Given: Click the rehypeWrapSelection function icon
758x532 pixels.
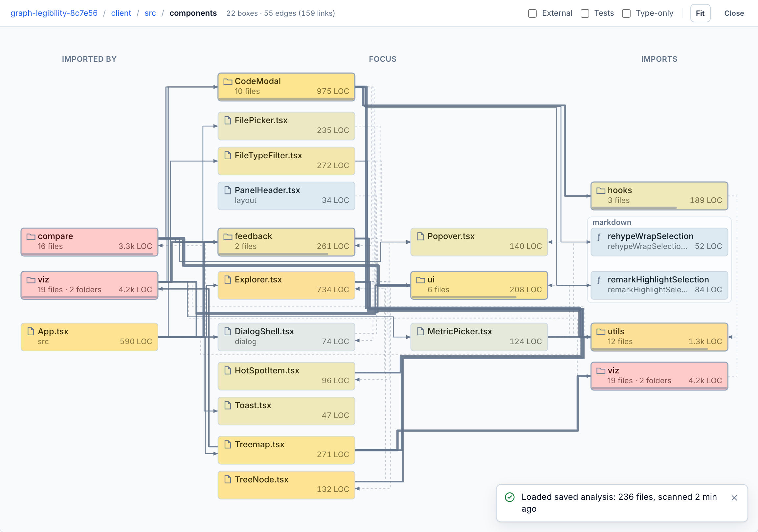Looking at the screenshot, I should point(599,237).
